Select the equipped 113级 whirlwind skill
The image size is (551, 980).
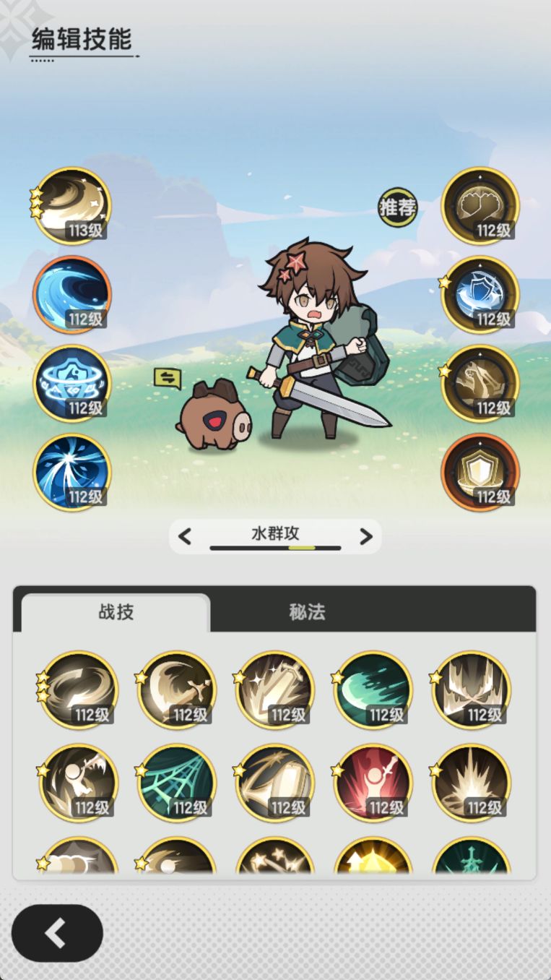(71, 206)
